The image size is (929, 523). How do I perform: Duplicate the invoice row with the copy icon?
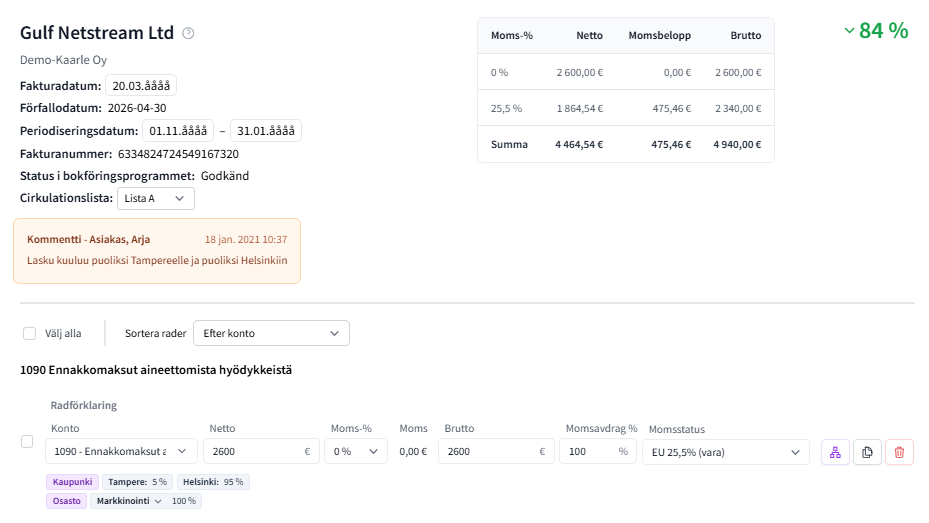point(867,452)
